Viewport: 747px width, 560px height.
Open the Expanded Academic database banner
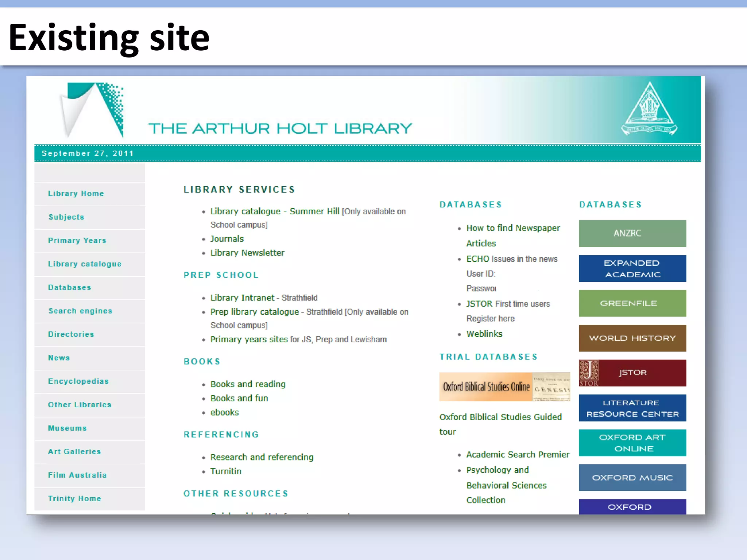pyautogui.click(x=632, y=269)
